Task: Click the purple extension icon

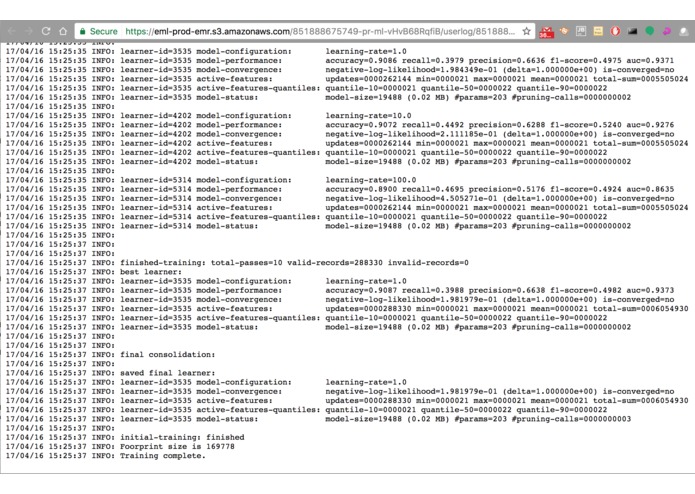Action: pyautogui.click(x=667, y=31)
